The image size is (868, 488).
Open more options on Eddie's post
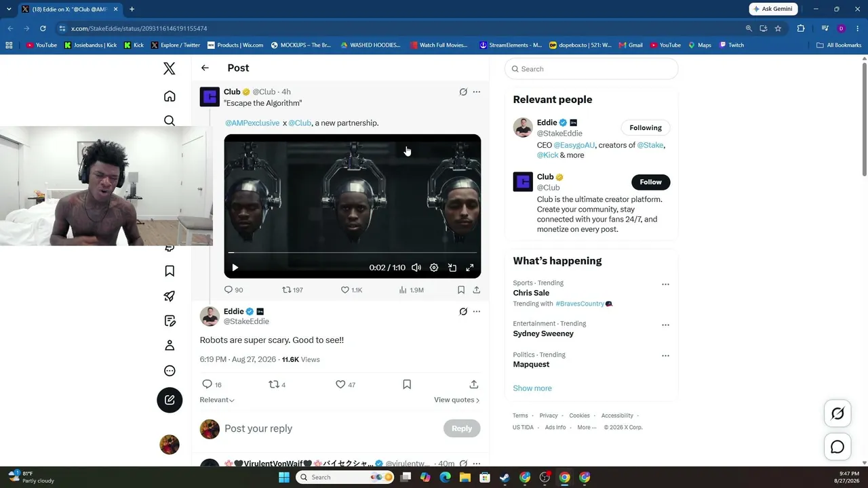(x=477, y=312)
